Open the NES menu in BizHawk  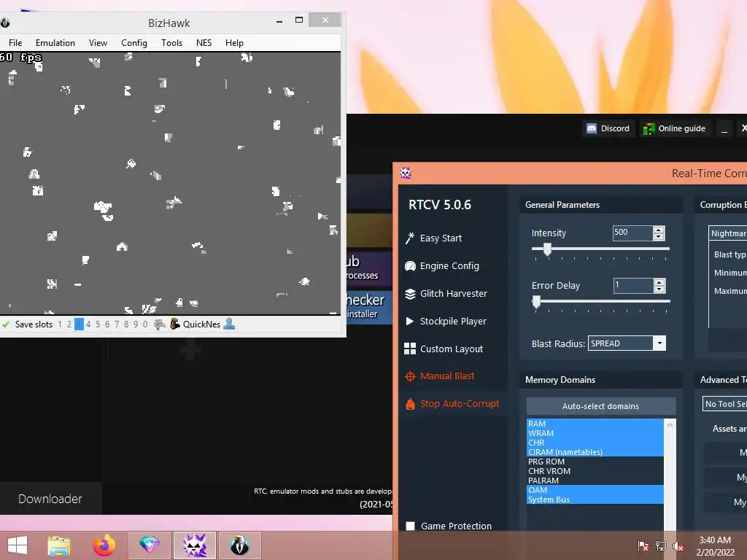click(x=204, y=43)
